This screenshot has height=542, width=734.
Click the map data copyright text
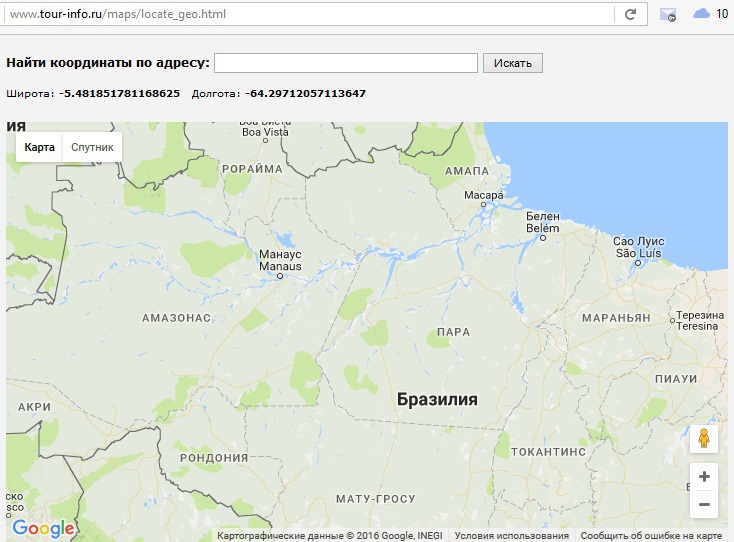[x=330, y=535]
